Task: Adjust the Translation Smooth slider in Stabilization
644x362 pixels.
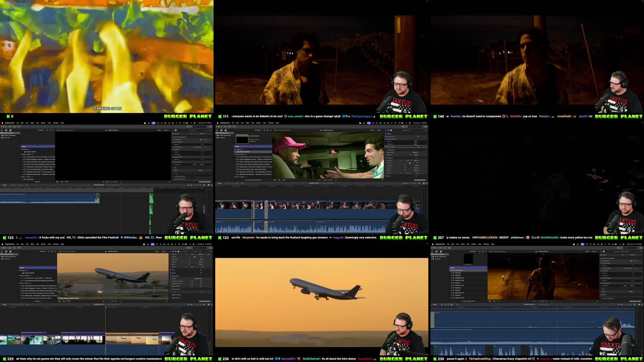Action: [192, 281]
